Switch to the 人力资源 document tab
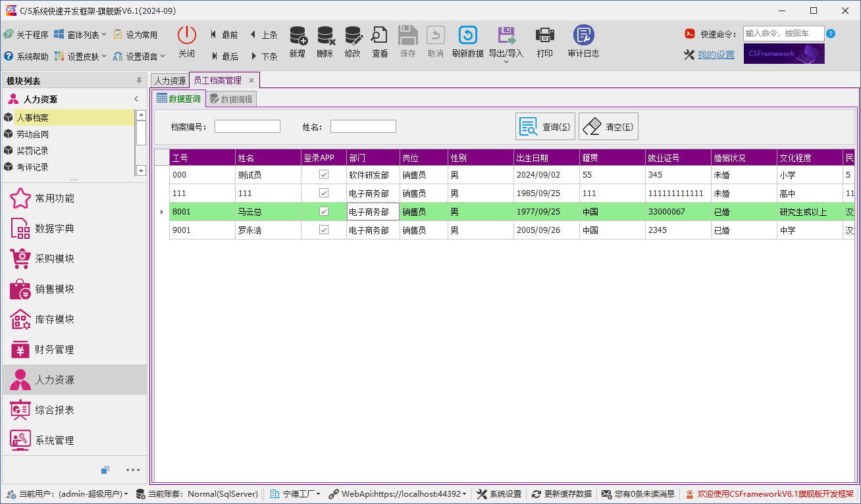Image resolution: width=861 pixels, height=504 pixels. (170, 81)
